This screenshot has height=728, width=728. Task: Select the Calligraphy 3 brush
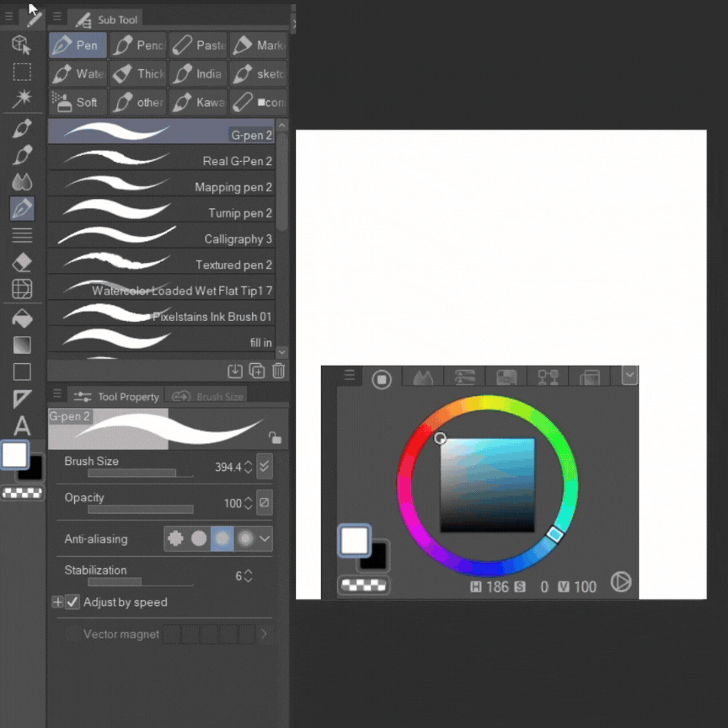162,236
